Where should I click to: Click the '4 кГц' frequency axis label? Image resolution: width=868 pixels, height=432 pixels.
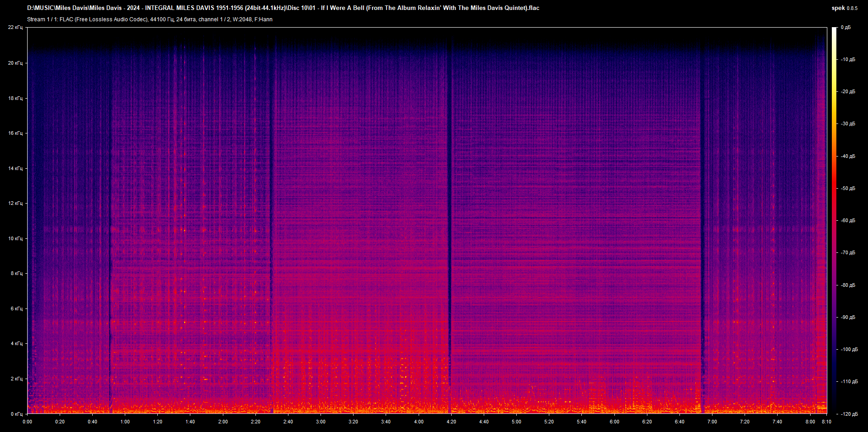[17, 343]
